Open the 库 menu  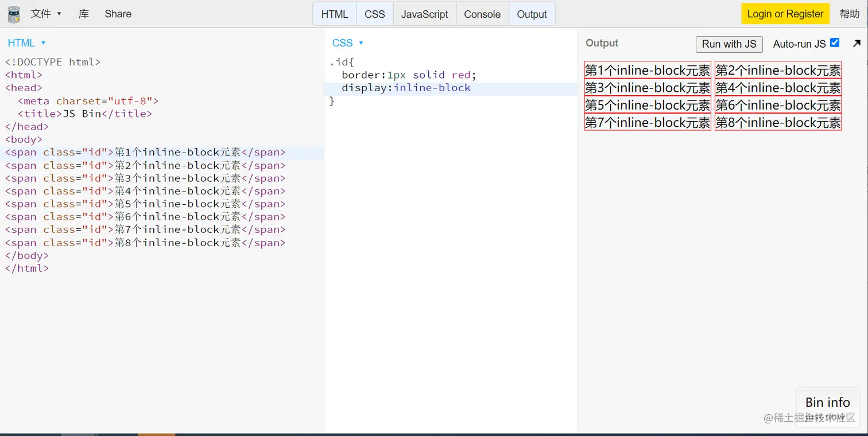coord(84,14)
